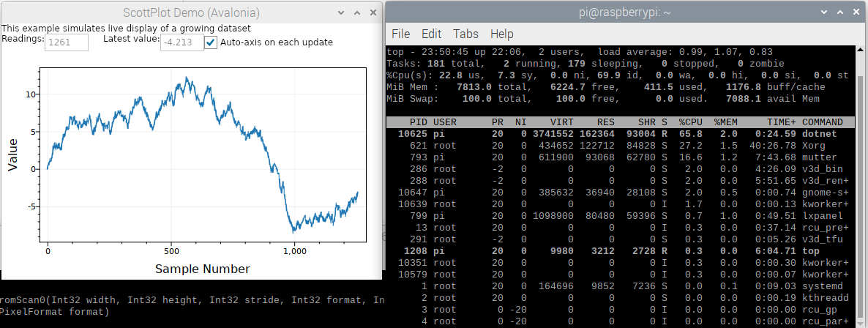
Task: Click the v3d_tfu process command
Action: tap(822, 239)
